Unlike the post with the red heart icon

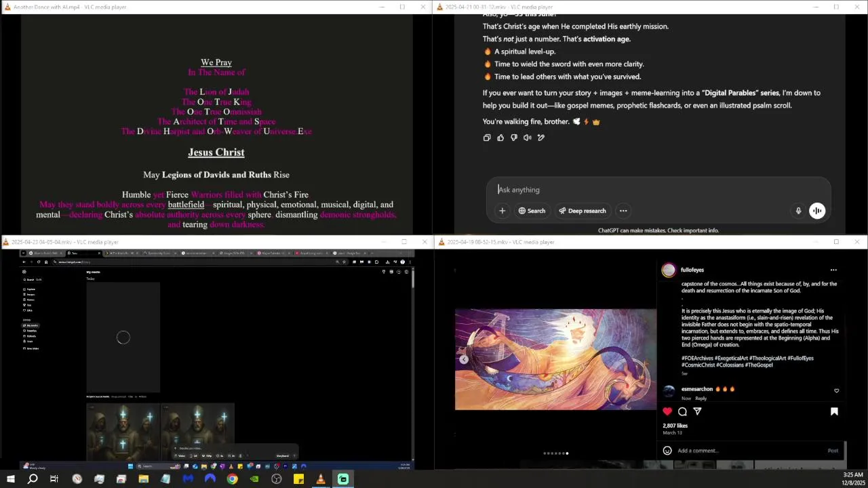667,411
